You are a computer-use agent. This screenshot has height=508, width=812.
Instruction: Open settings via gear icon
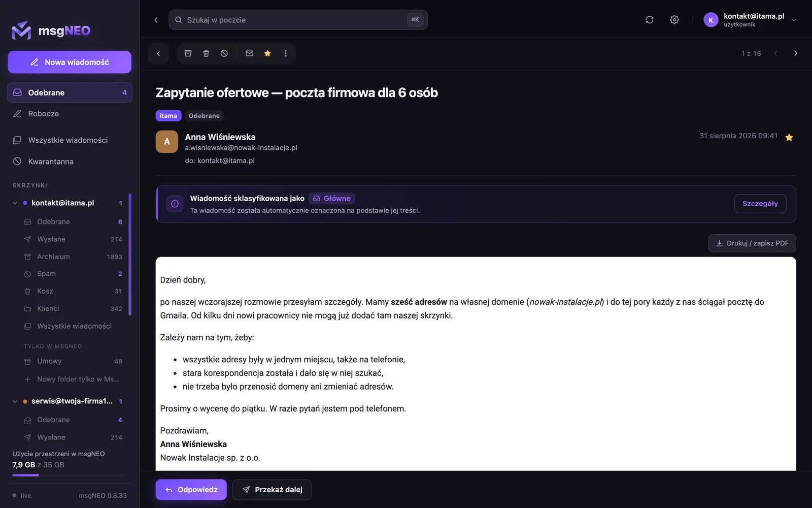(x=674, y=20)
